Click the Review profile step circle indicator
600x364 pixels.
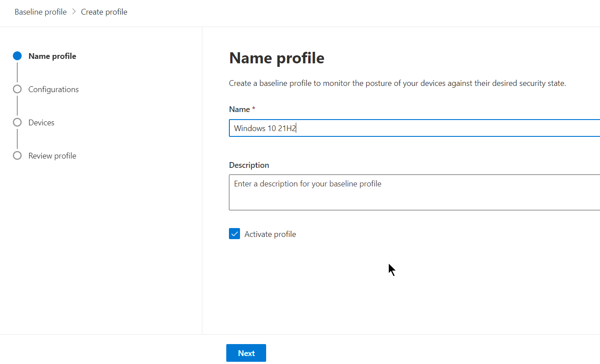tap(17, 155)
